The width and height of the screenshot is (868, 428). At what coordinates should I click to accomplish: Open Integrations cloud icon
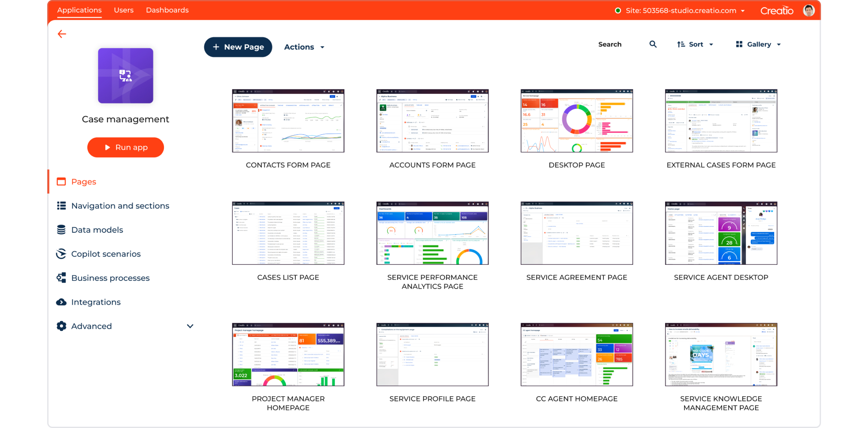(61, 302)
